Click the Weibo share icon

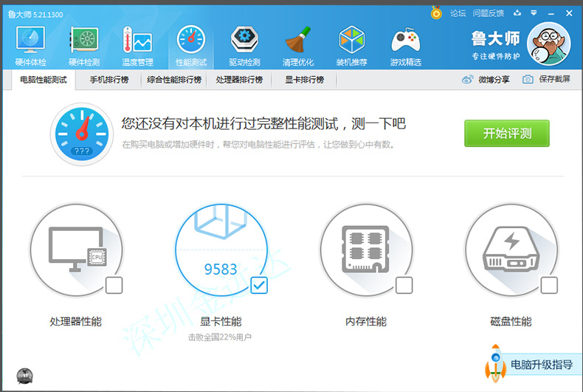click(467, 79)
